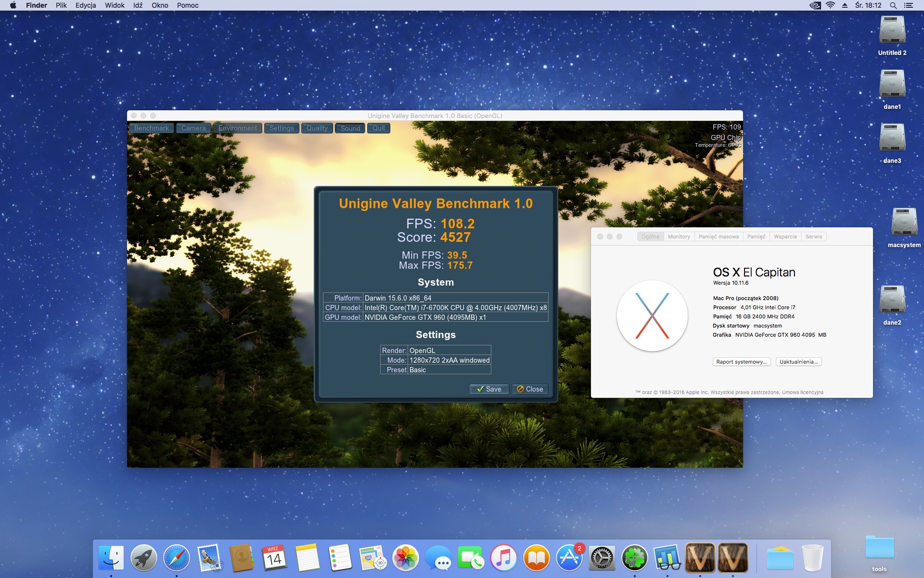Open the Benchmark menu in Valley

[x=152, y=128]
